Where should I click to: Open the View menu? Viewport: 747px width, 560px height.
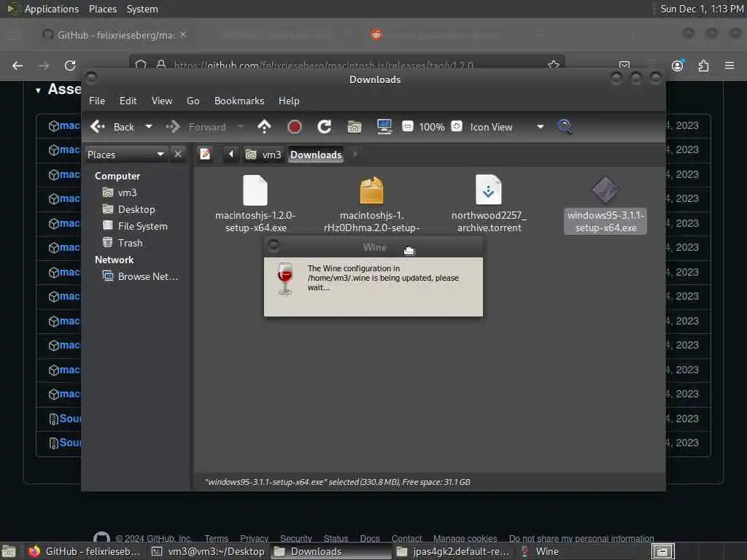[162, 101]
